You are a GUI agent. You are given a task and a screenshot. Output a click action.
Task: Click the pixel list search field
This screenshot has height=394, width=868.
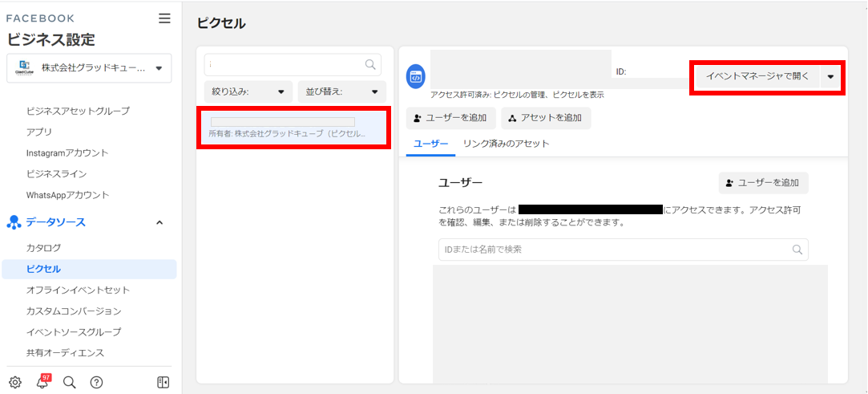click(293, 65)
